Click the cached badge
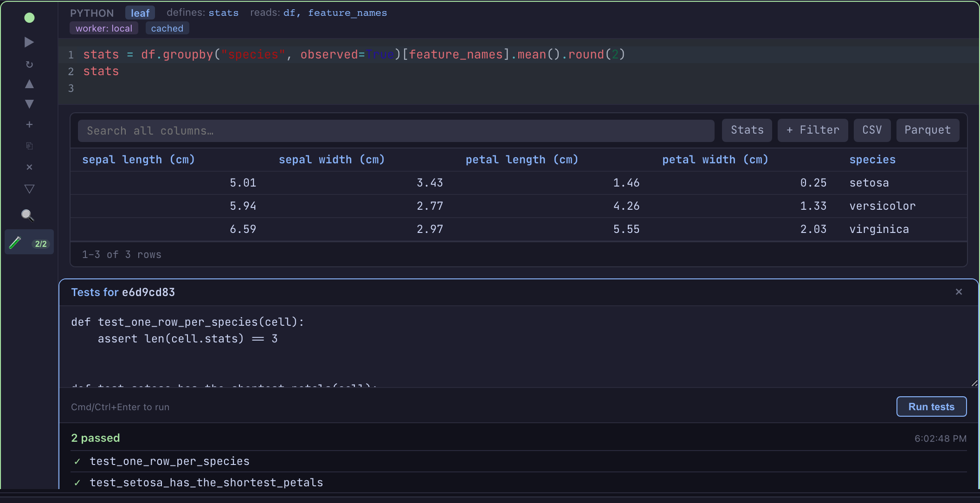 167,28
